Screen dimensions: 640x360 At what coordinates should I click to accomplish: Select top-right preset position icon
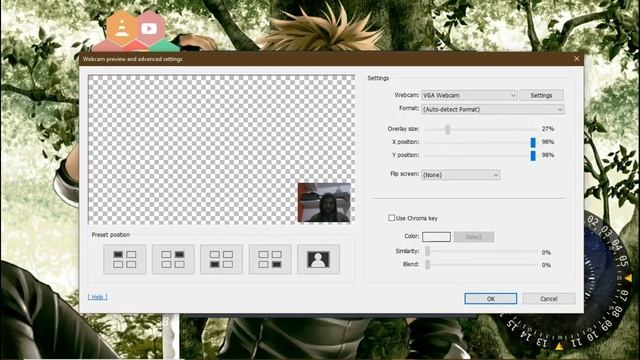(173, 259)
